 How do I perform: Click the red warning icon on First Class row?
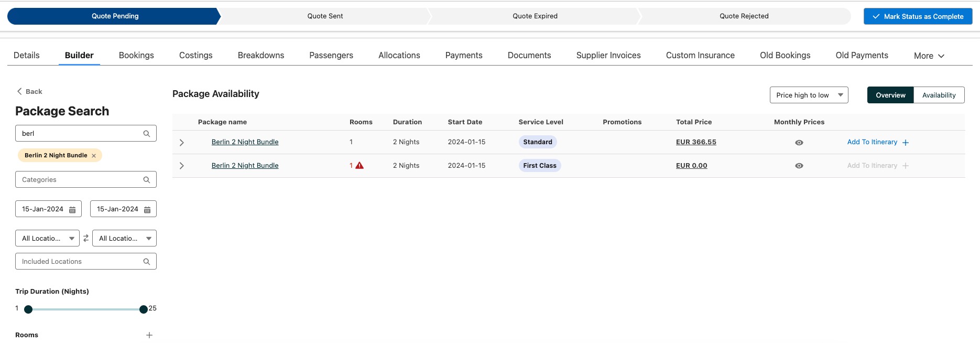coord(360,165)
